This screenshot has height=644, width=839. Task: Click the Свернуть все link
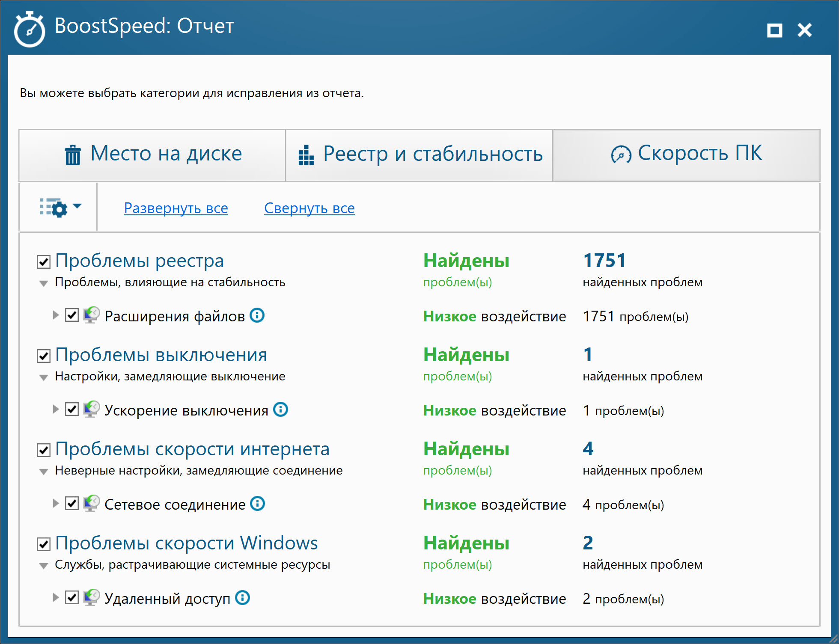(x=309, y=208)
